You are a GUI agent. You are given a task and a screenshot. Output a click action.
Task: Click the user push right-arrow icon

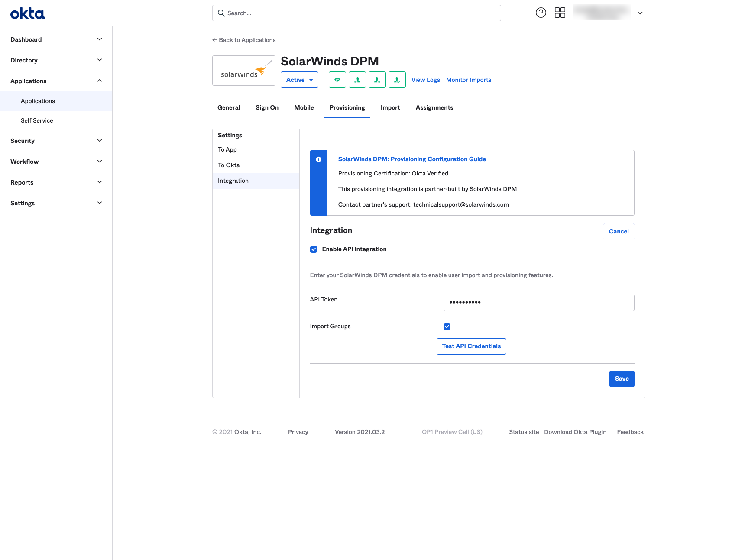tap(377, 80)
